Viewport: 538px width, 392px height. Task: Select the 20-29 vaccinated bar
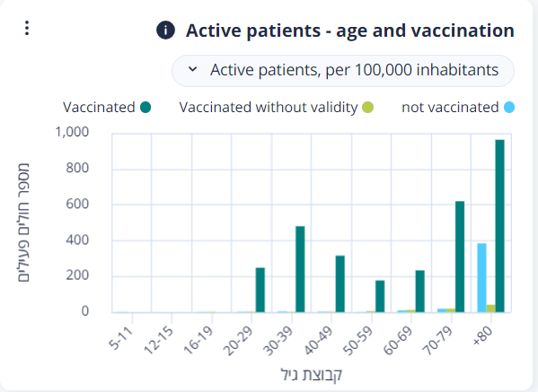[x=260, y=290]
